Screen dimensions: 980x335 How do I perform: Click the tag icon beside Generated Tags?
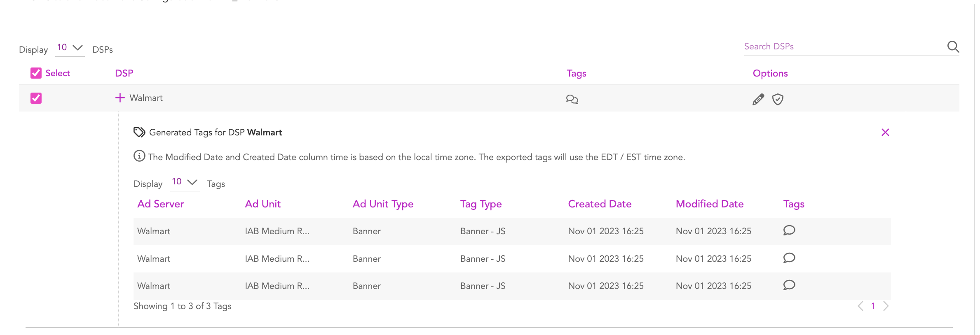[139, 132]
